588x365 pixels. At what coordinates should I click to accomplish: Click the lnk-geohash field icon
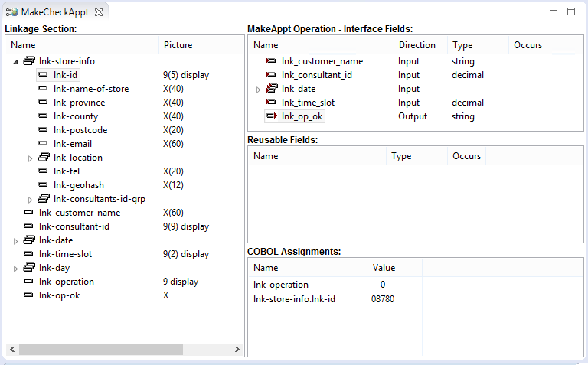[44, 185]
